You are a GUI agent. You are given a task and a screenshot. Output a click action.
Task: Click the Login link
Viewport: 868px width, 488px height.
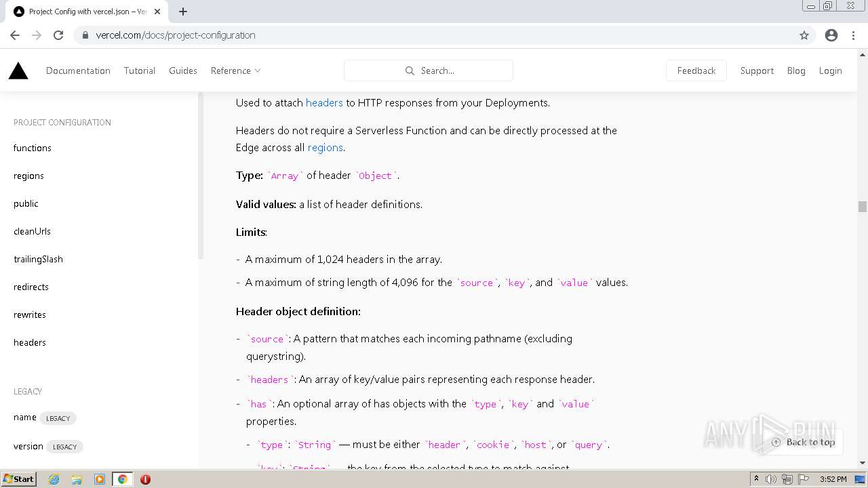830,70
